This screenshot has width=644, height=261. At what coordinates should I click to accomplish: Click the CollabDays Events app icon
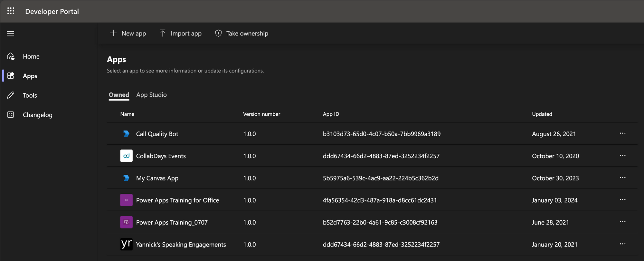126,156
